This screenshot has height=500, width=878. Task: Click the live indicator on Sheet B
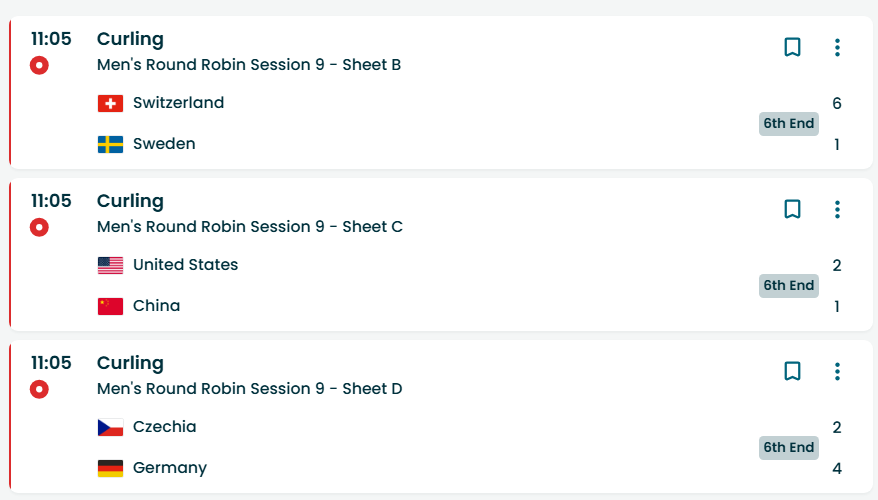(39, 66)
